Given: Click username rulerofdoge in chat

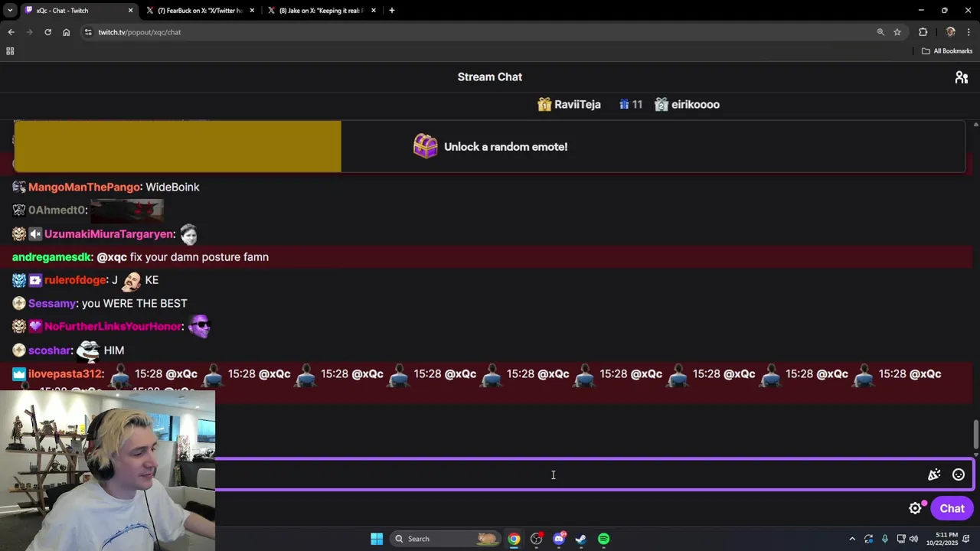Looking at the screenshot, I should click(x=75, y=280).
